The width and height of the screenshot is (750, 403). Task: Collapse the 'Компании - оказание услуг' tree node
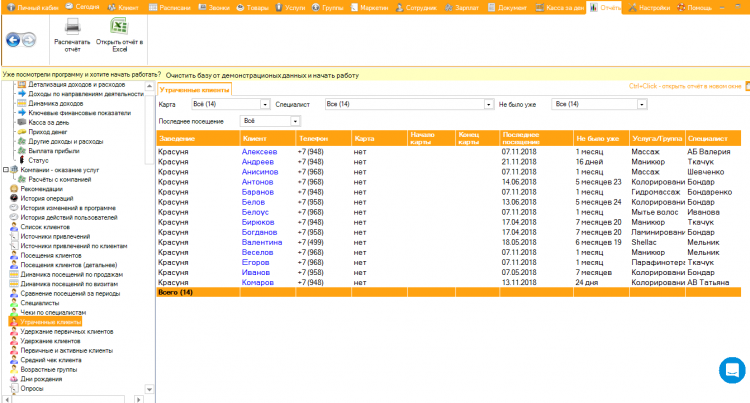4,169
